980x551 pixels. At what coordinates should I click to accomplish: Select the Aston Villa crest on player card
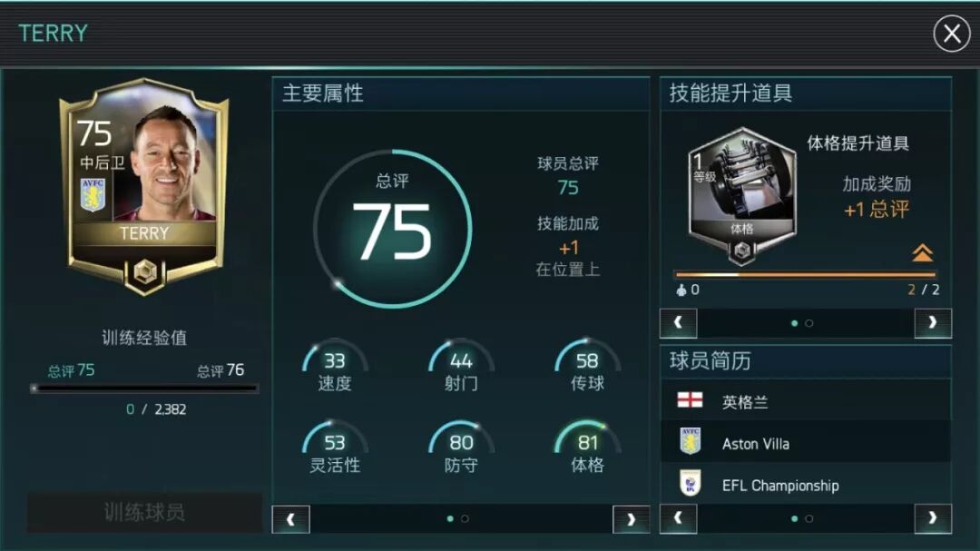point(93,194)
